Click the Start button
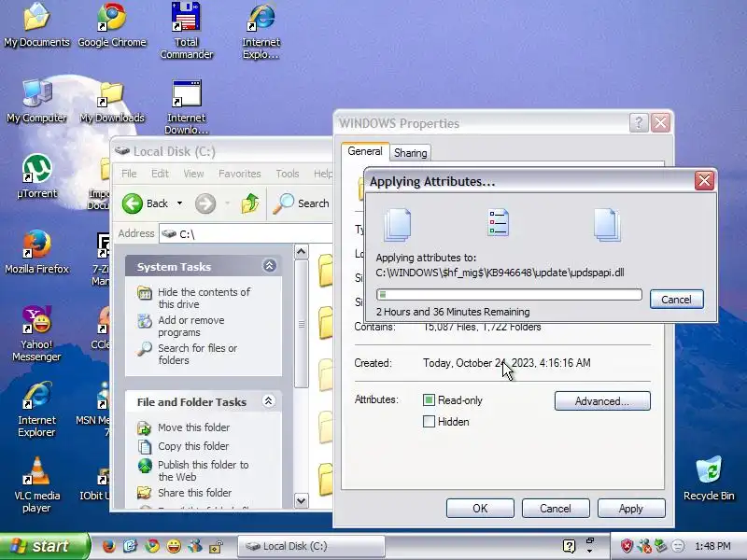 [x=44, y=546]
